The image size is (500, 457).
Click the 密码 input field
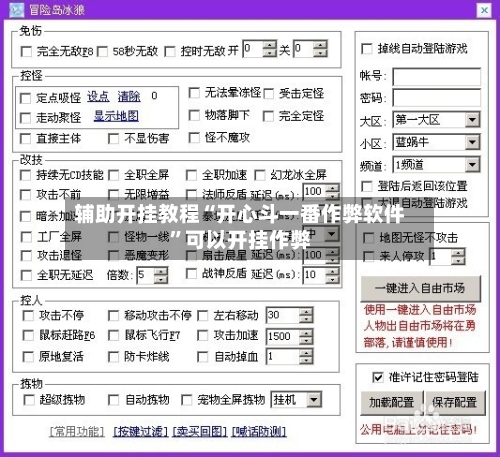(x=436, y=98)
